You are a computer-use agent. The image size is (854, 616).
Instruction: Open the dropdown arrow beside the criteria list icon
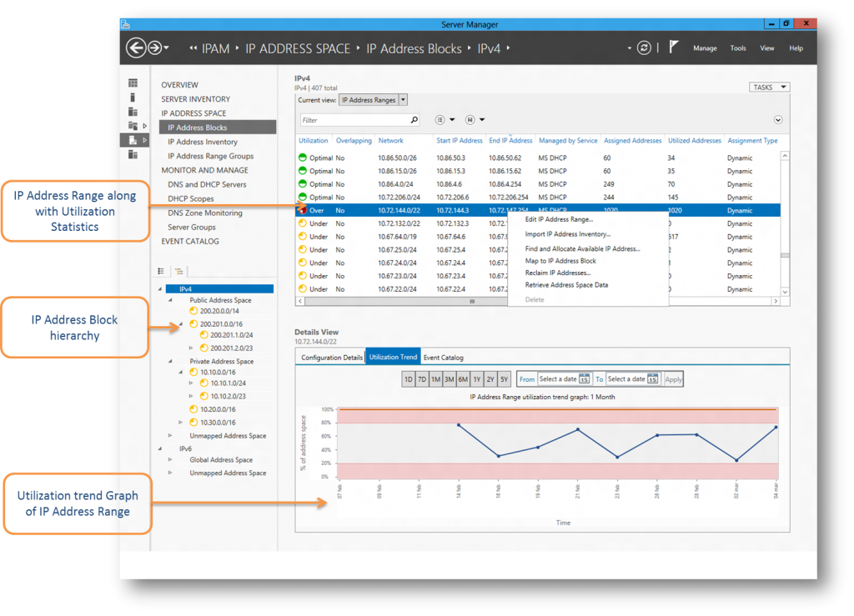[452, 120]
